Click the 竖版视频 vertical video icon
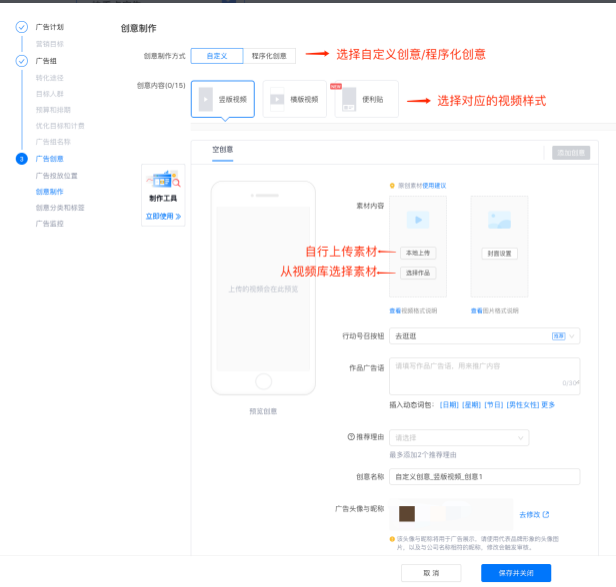 coord(205,99)
